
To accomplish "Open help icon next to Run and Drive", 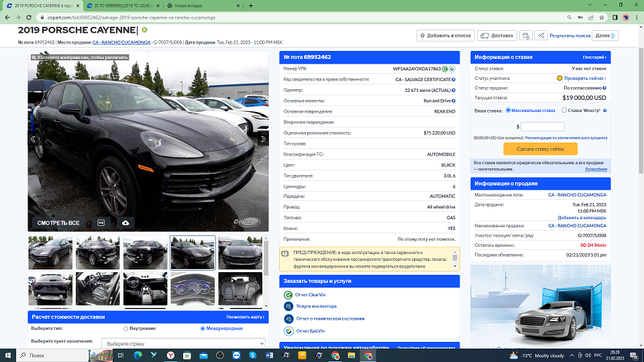I will click(x=453, y=101).
